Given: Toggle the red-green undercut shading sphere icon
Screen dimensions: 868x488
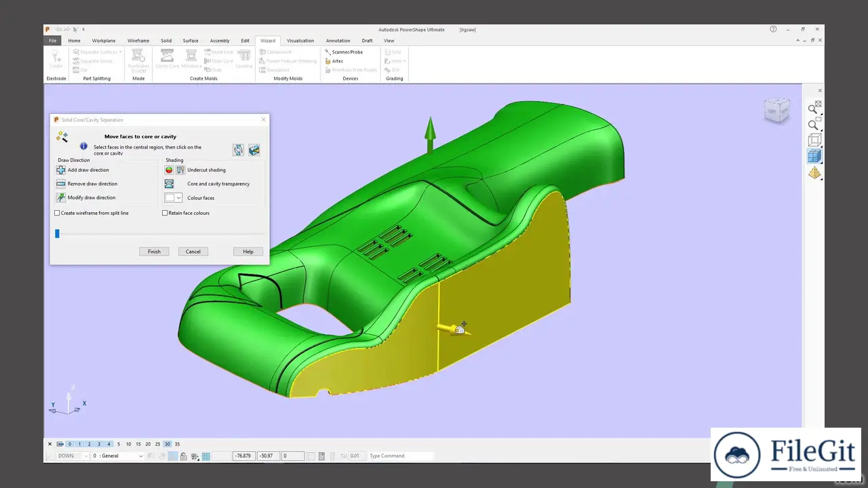Looking at the screenshot, I should [x=170, y=170].
